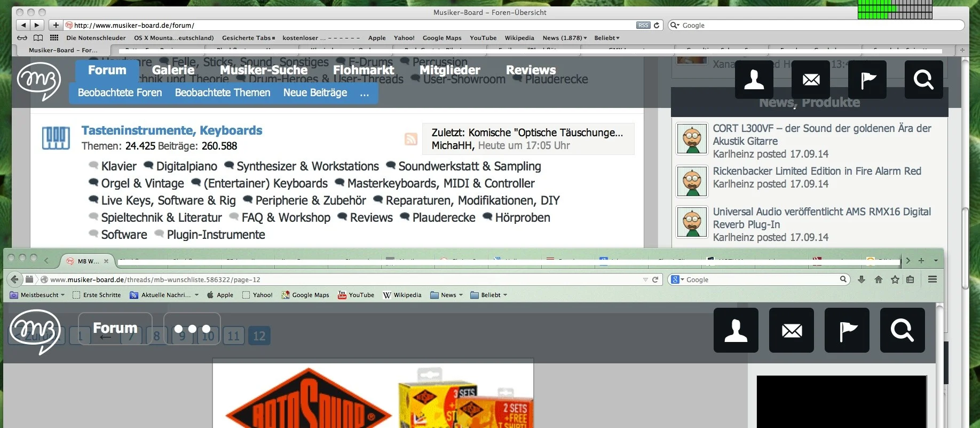Viewport: 980px width, 428px height.
Task: Open the three-dots menu in Firefox window
Action: point(192,329)
